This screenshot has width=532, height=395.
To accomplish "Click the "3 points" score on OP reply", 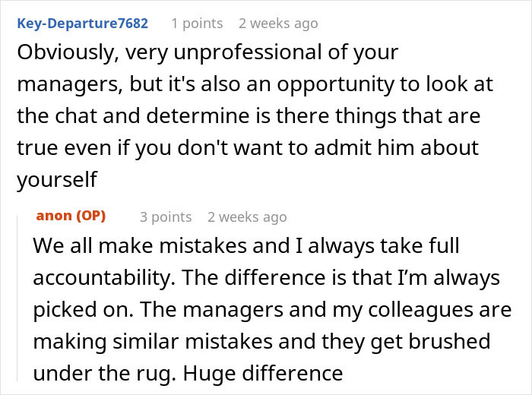I will [166, 216].
